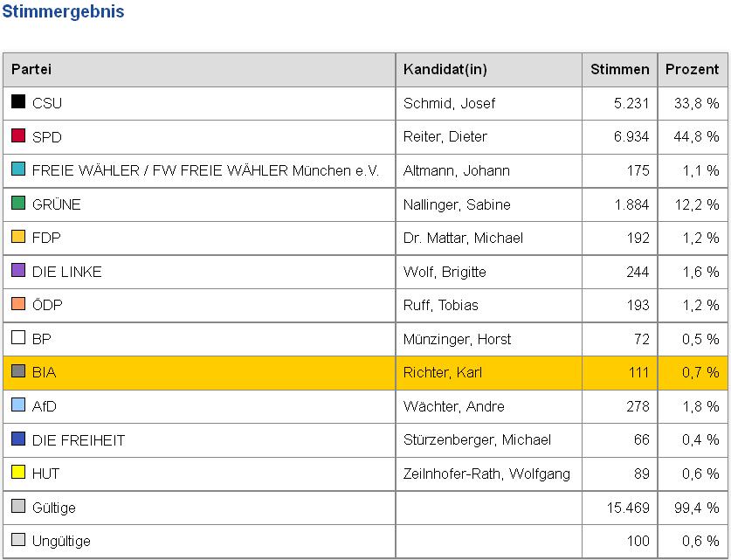
Task: Select the teal FREIE WÄHLER color square
Action: click(18, 169)
